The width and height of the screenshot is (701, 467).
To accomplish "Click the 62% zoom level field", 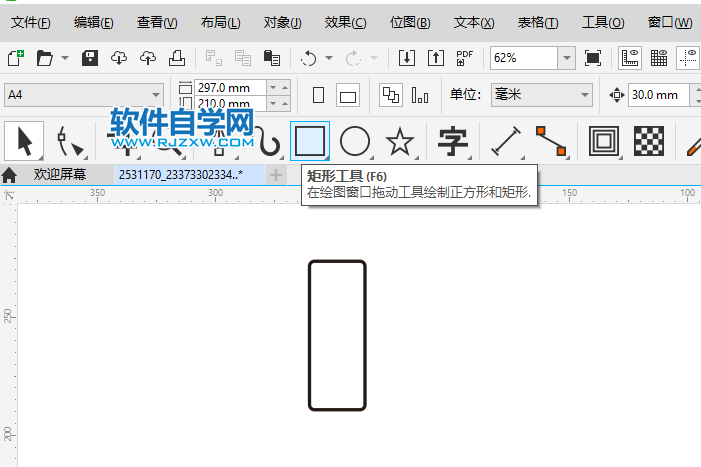I will click(x=524, y=58).
